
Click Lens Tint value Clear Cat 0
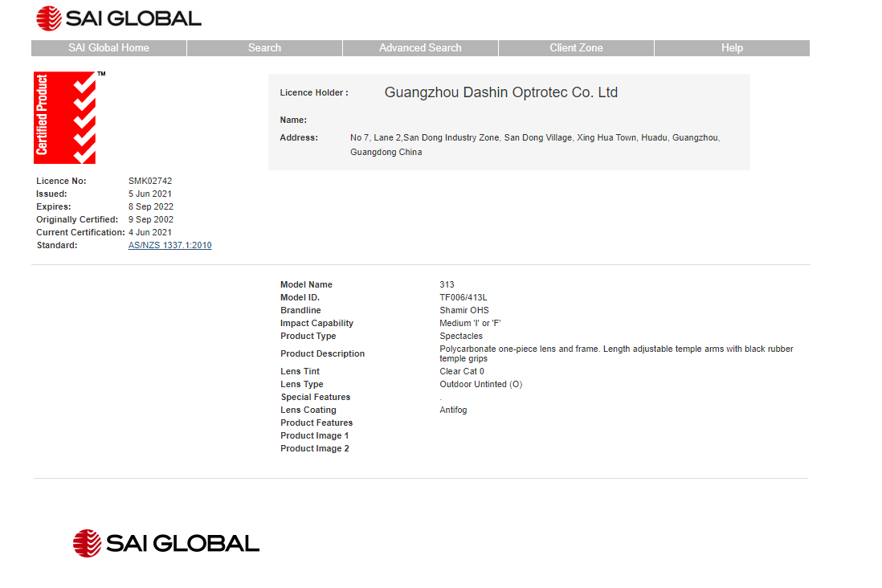[462, 372]
